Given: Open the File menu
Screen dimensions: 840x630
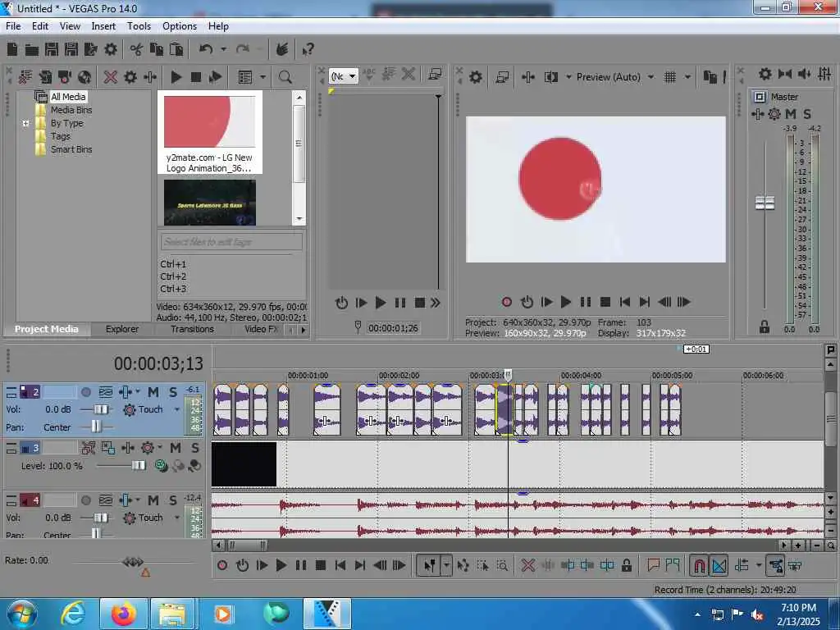Looking at the screenshot, I should click(x=13, y=26).
